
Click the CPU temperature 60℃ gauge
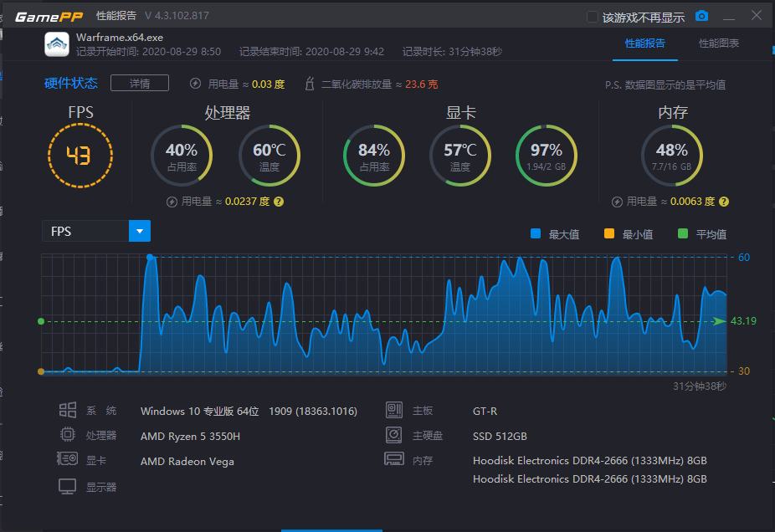pyautogui.click(x=269, y=156)
